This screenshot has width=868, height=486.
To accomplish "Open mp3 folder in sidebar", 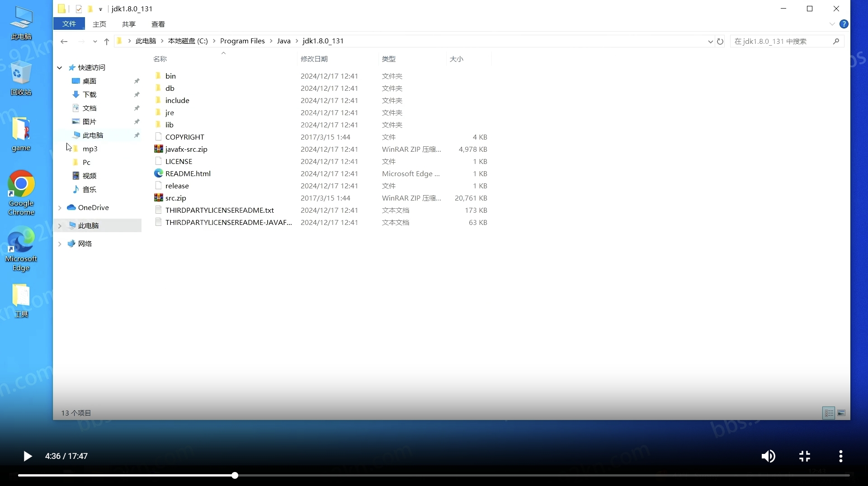I will click(x=90, y=149).
